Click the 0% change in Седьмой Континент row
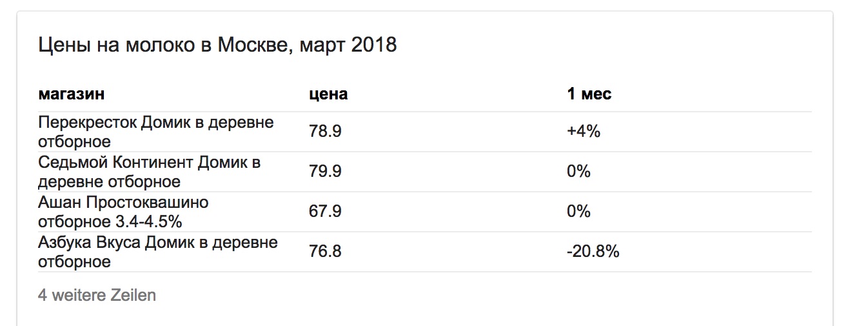 [x=579, y=172]
